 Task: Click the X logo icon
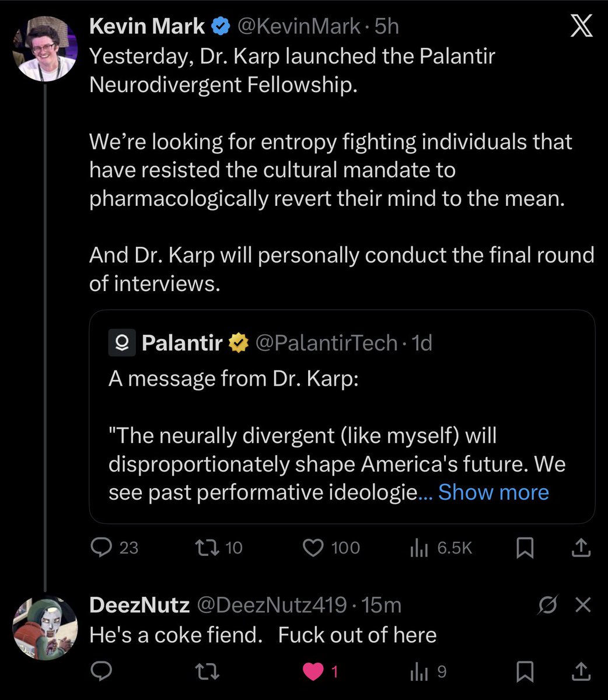581,27
